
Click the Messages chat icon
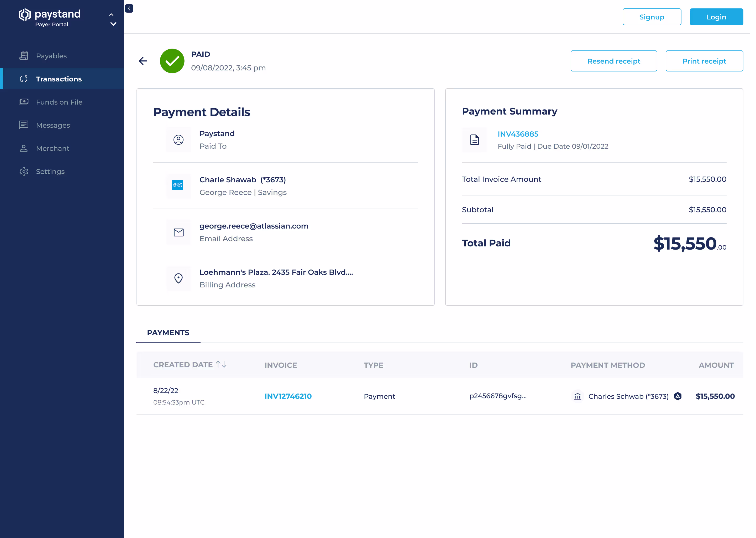point(24,125)
